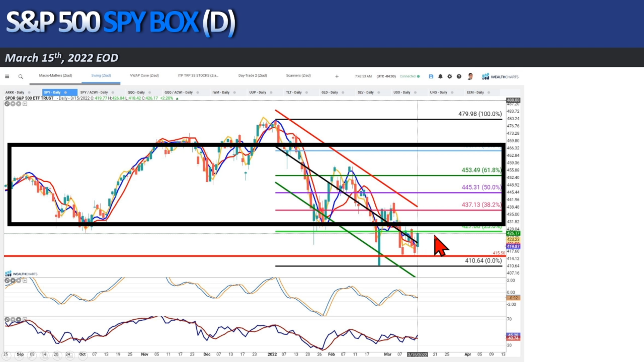Select the 410.64 (0.0%) Fibonacci label

tap(483, 261)
